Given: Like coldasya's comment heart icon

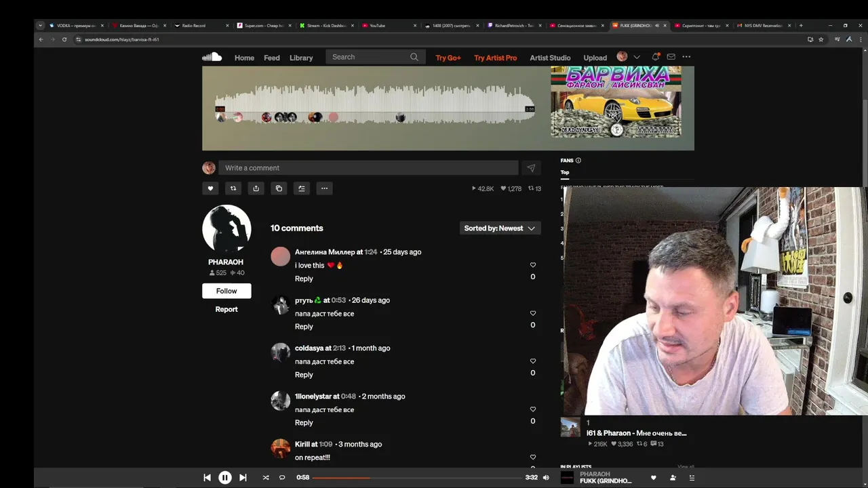Looking at the screenshot, I should pyautogui.click(x=533, y=361).
